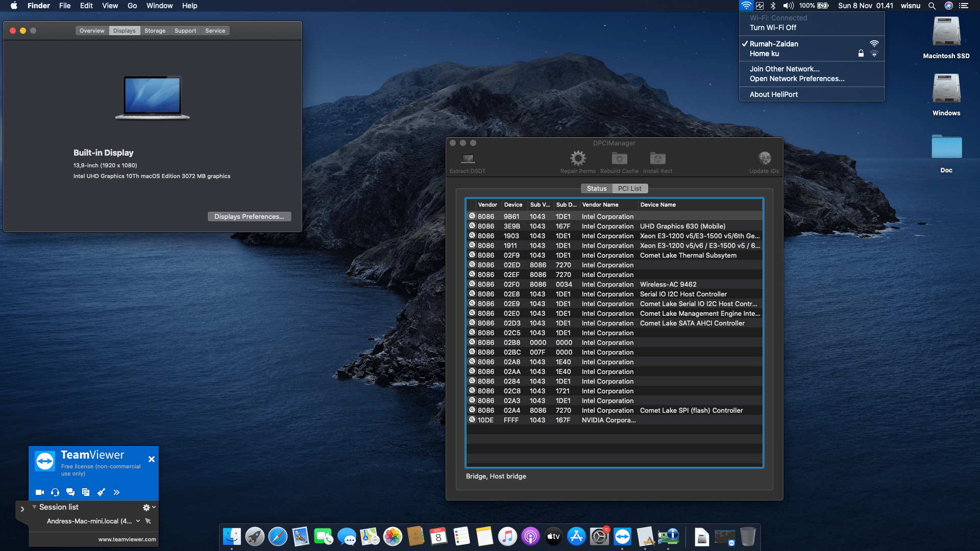Switch to the PCI List tab
Viewport: 980px width, 551px height.
pos(630,188)
